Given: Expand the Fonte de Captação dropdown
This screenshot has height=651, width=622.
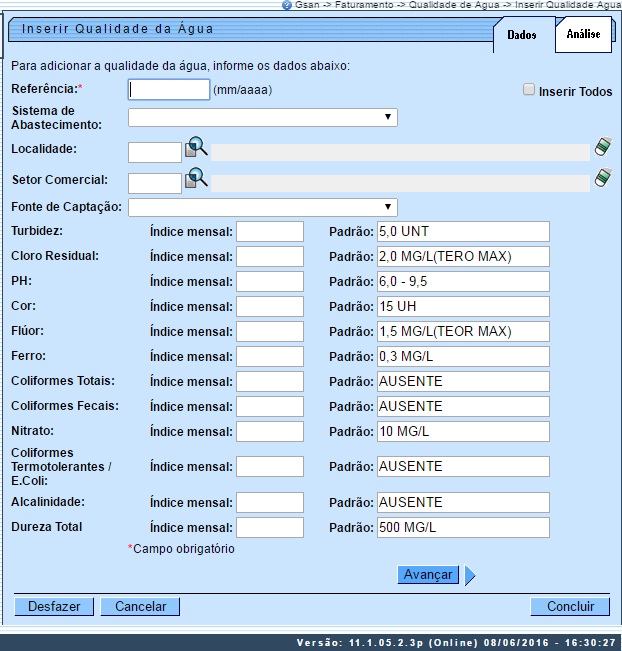Looking at the screenshot, I should click(x=263, y=207).
